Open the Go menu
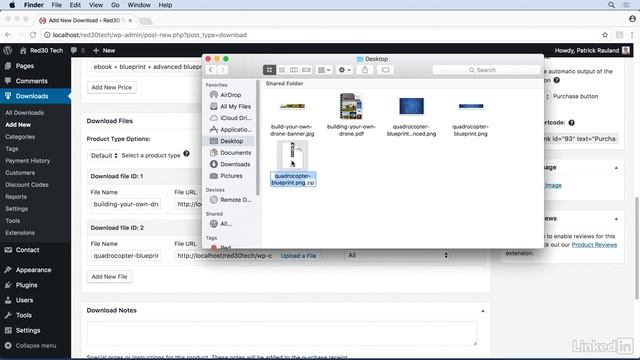 pos(115,5)
